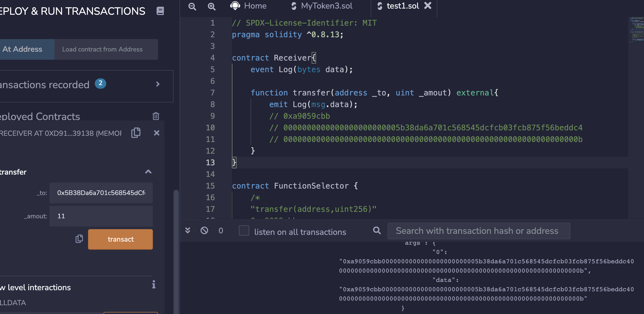Click the terminal search magnifier icon
The height and width of the screenshot is (314, 644).
coord(377,230)
